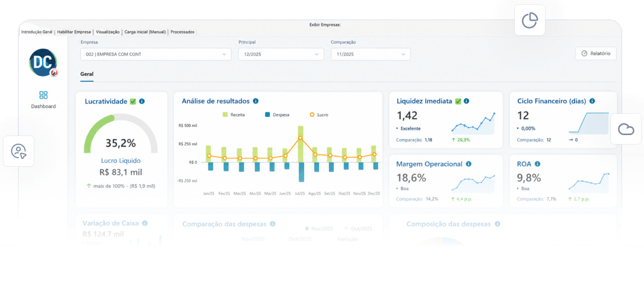Viewport: 644px width, 283px height.
Task: Click the "20,3%" variation text
Action: [464, 140]
